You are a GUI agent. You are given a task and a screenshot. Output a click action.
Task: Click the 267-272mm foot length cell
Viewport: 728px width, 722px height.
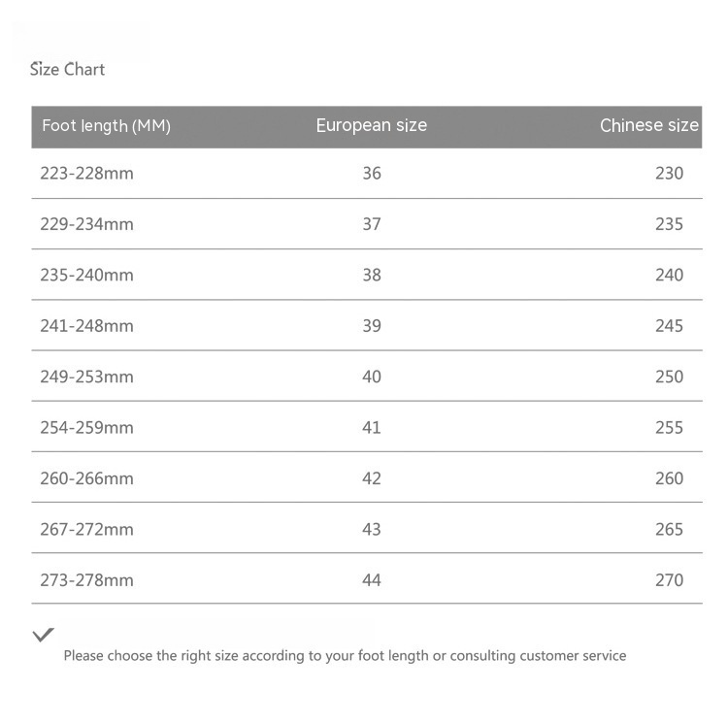click(x=86, y=530)
